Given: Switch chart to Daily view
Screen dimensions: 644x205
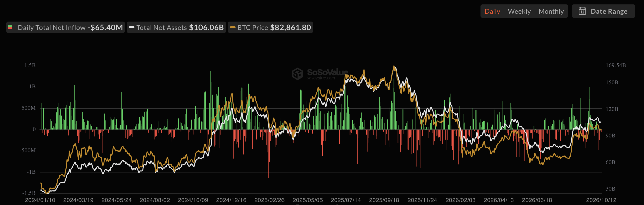Looking at the screenshot, I should [x=492, y=11].
